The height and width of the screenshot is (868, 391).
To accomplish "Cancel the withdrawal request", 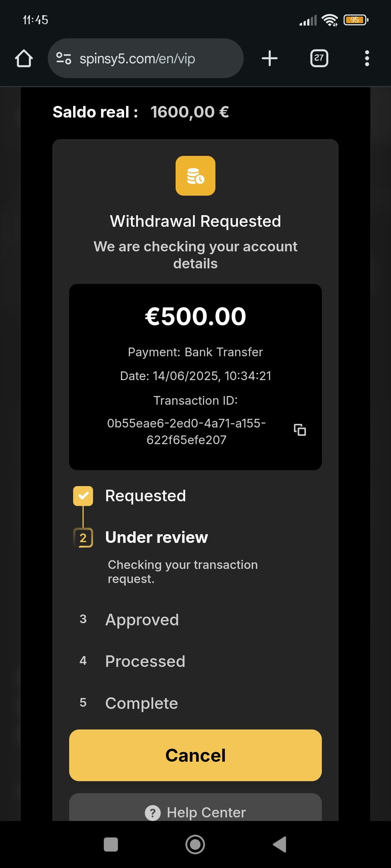I will (x=195, y=755).
